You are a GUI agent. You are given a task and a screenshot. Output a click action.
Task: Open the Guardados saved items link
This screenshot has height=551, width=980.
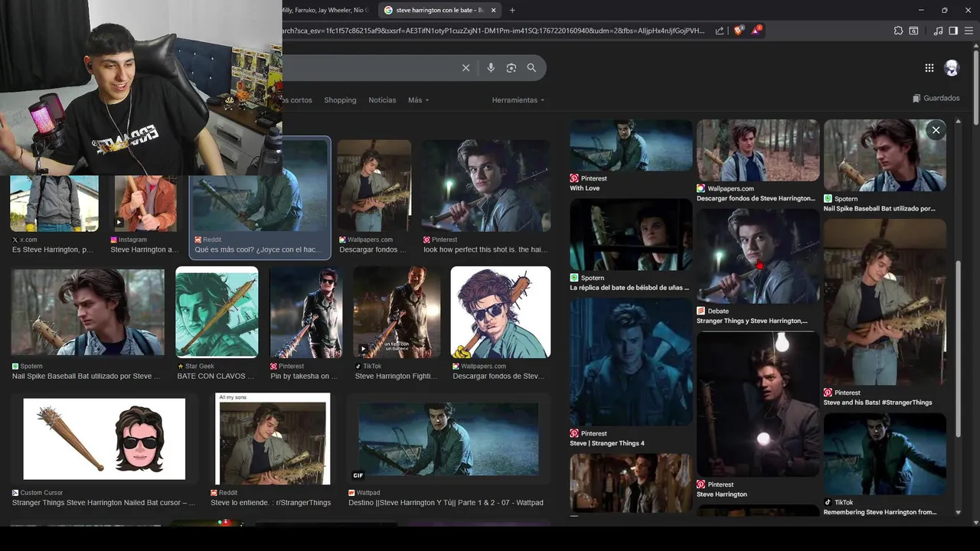pyautogui.click(x=936, y=99)
